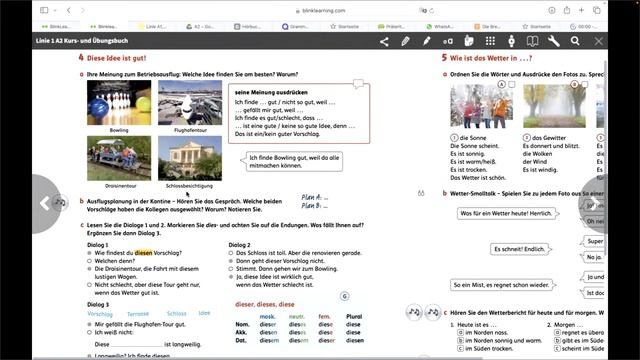
Task: Choose the text annotation tool
Action: pos(448,41)
